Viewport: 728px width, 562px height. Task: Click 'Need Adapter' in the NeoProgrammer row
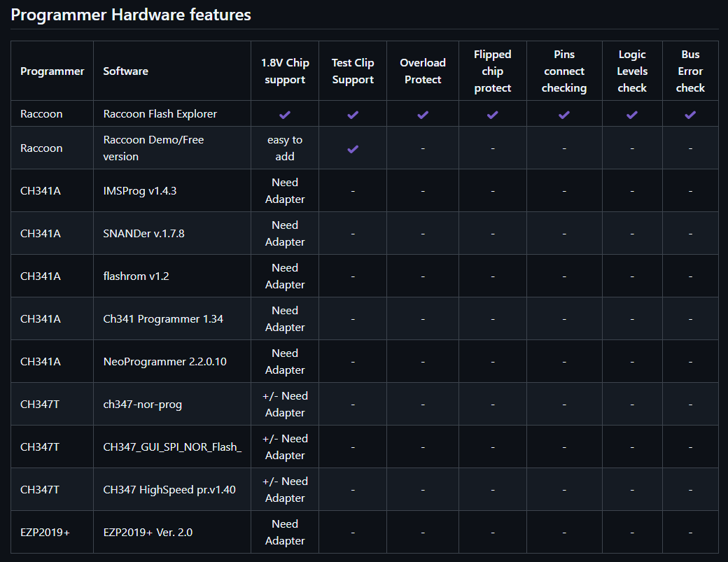[x=285, y=362]
